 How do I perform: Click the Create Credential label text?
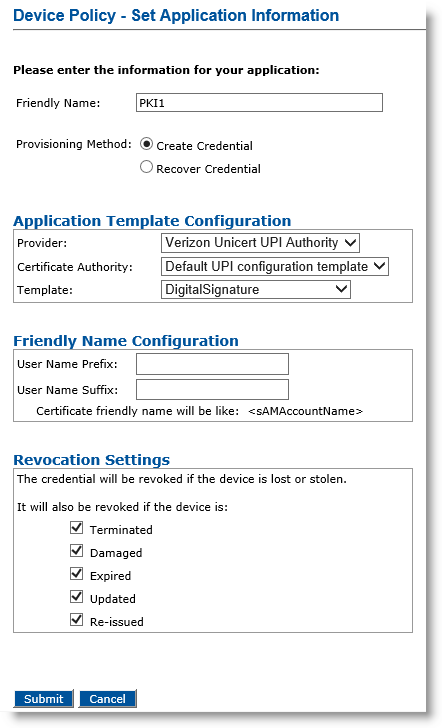(x=204, y=146)
